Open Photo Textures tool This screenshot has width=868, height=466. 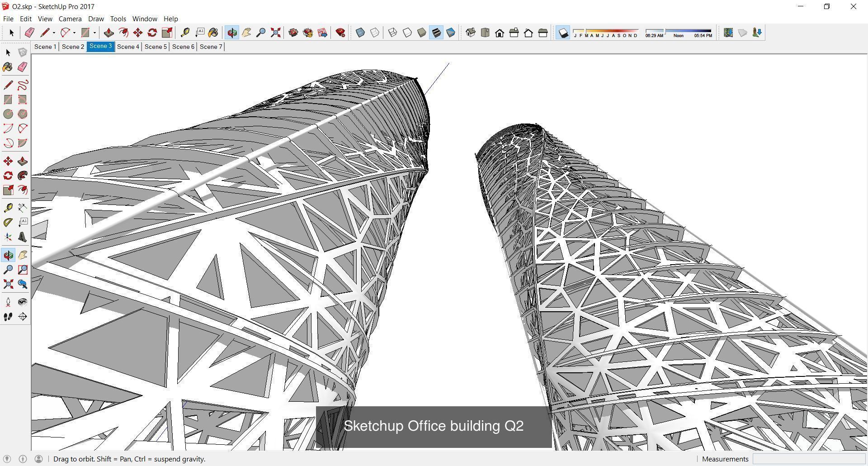pos(757,33)
